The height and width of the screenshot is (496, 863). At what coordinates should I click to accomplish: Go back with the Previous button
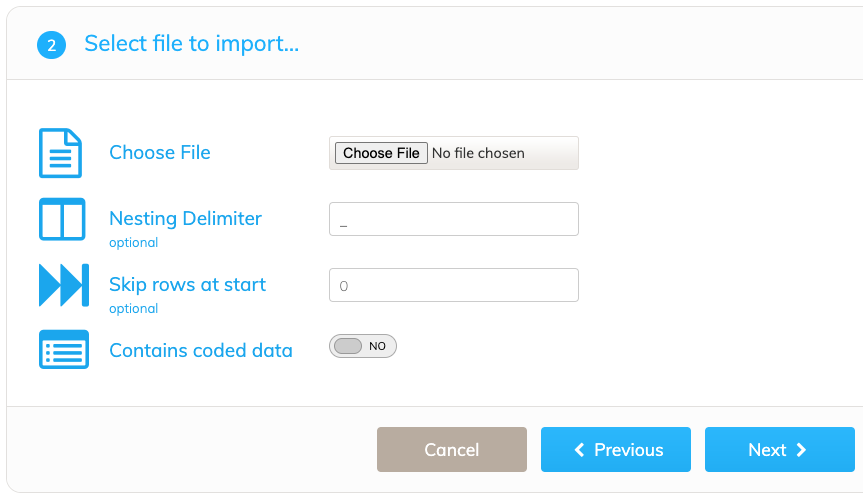[x=616, y=450]
